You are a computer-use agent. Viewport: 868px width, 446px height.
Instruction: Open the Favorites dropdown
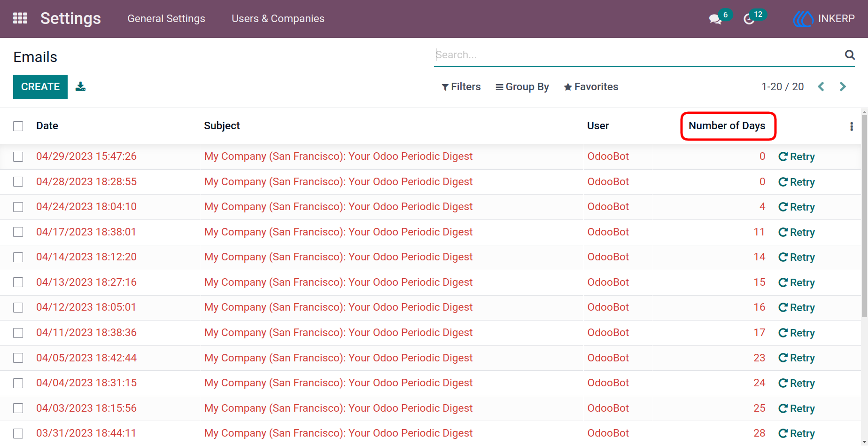tap(591, 86)
